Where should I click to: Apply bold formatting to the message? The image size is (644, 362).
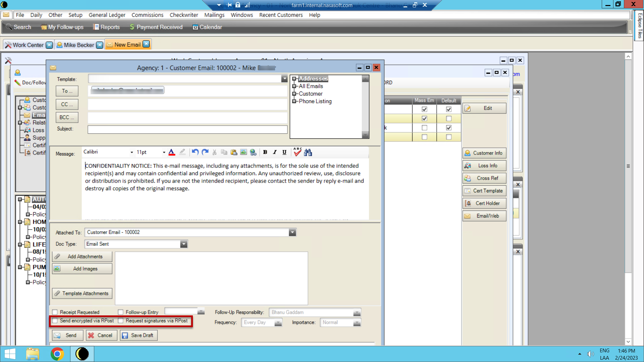point(265,152)
